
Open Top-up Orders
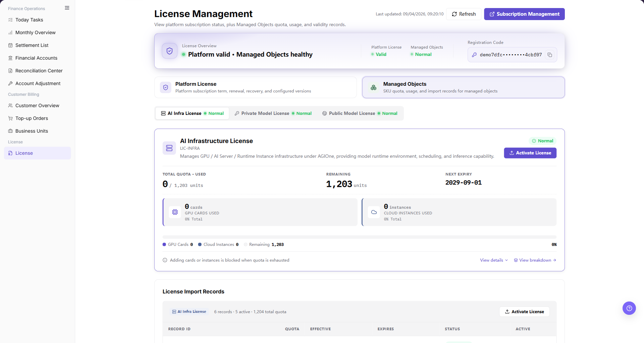(38, 118)
